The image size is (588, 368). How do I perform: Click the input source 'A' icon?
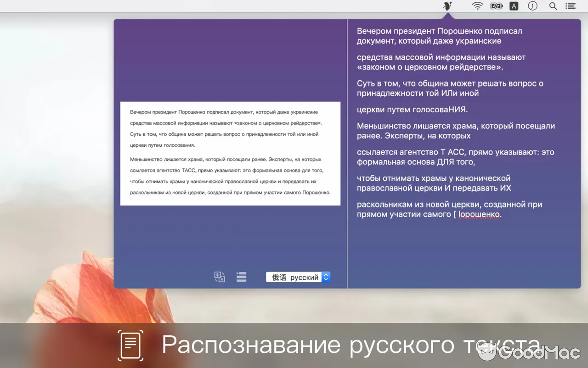click(x=514, y=6)
